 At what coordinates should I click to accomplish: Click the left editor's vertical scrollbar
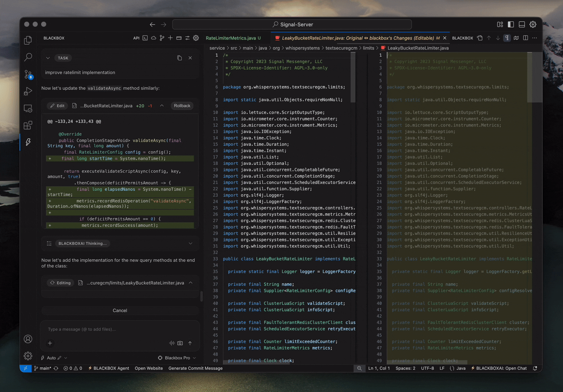point(353,77)
